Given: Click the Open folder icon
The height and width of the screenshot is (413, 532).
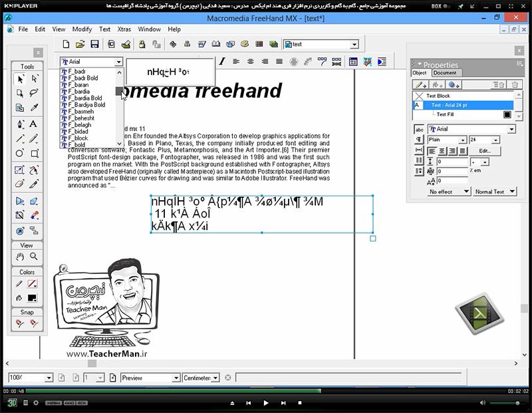Looking at the screenshot, I should click(x=80, y=44).
